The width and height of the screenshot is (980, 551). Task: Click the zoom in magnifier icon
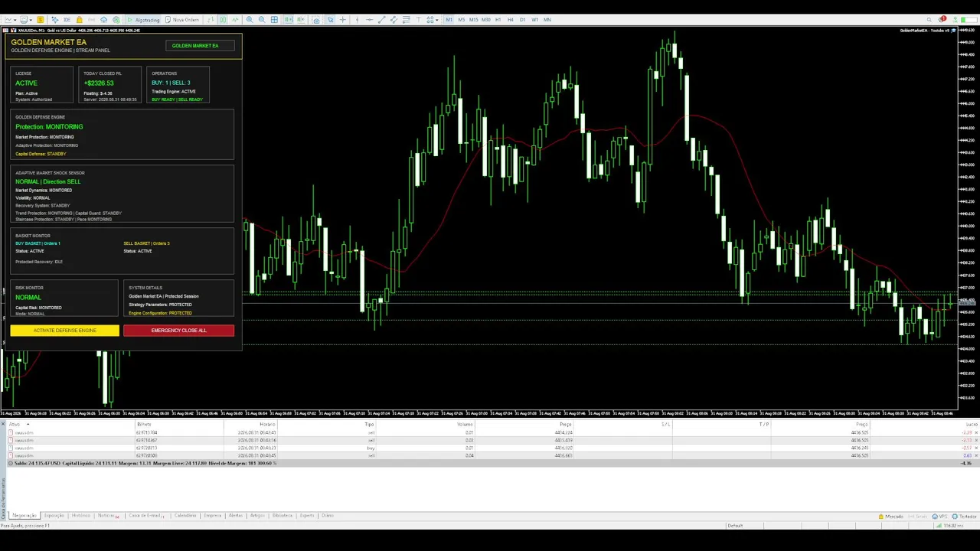tap(250, 19)
